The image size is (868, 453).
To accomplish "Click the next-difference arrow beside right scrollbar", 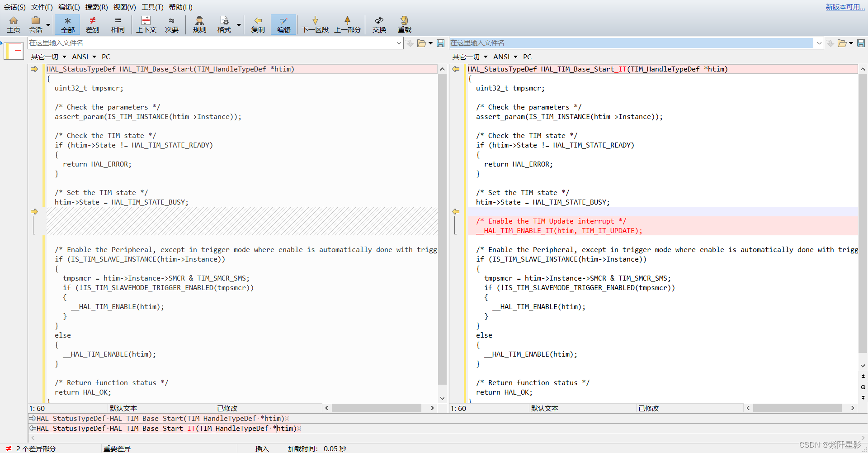I will coord(863,398).
